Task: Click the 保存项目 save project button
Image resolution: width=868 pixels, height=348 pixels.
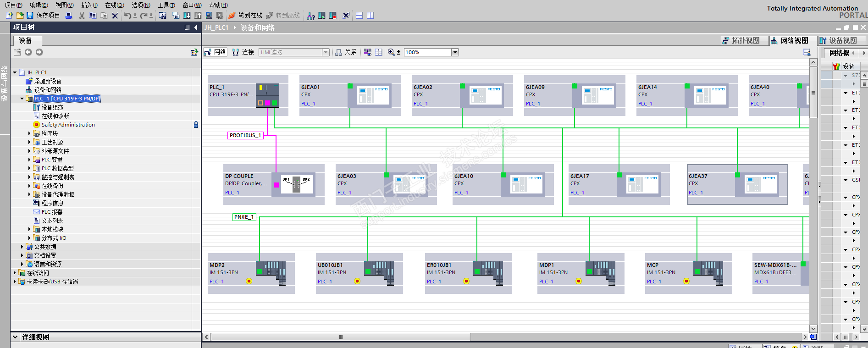Action: pos(44,16)
